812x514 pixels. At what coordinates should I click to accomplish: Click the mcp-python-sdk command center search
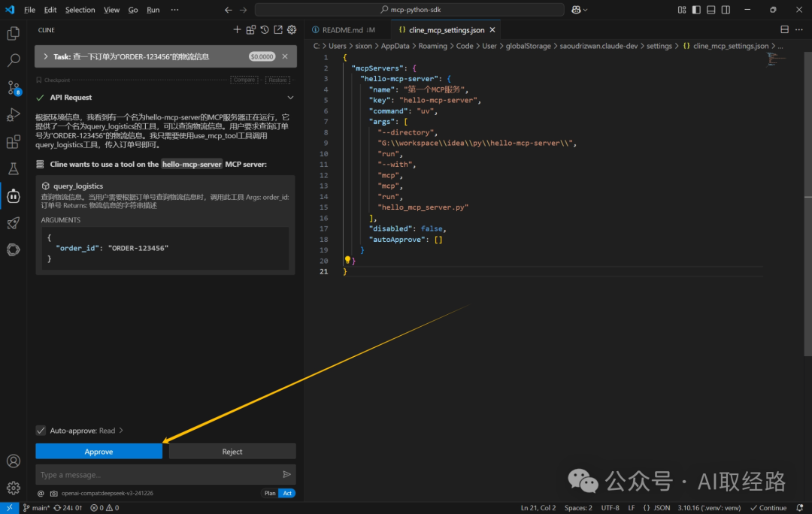click(x=410, y=10)
